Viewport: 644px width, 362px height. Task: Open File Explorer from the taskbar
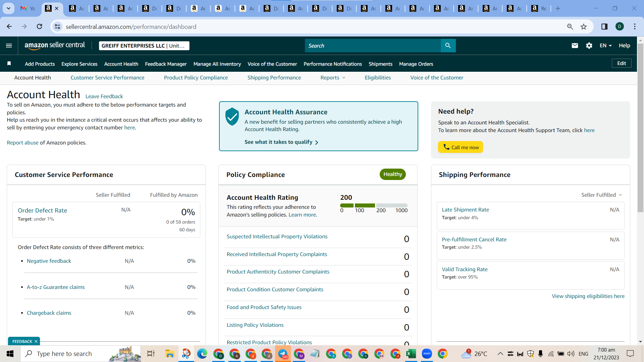170,354
